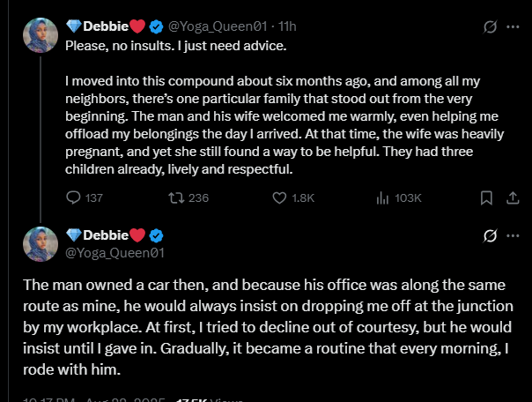Open the more options menu on the second tweet
Screen dimensions: 532x402
pyautogui.click(x=513, y=236)
